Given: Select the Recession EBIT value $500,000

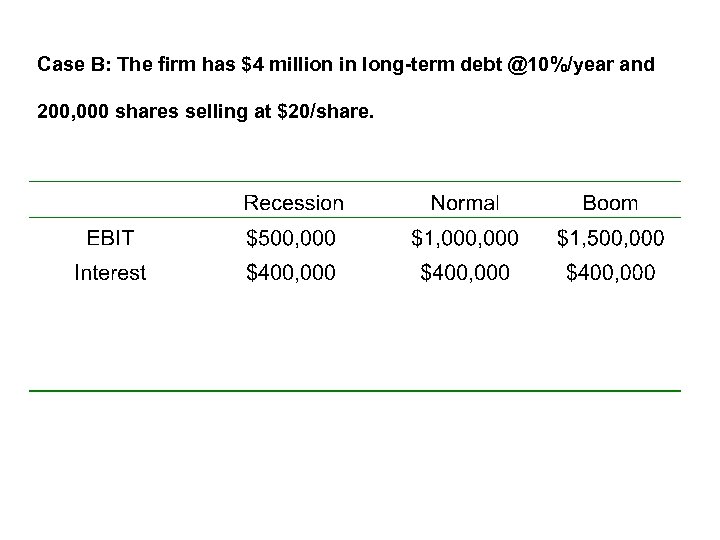Looking at the screenshot, I should tap(292, 238).
